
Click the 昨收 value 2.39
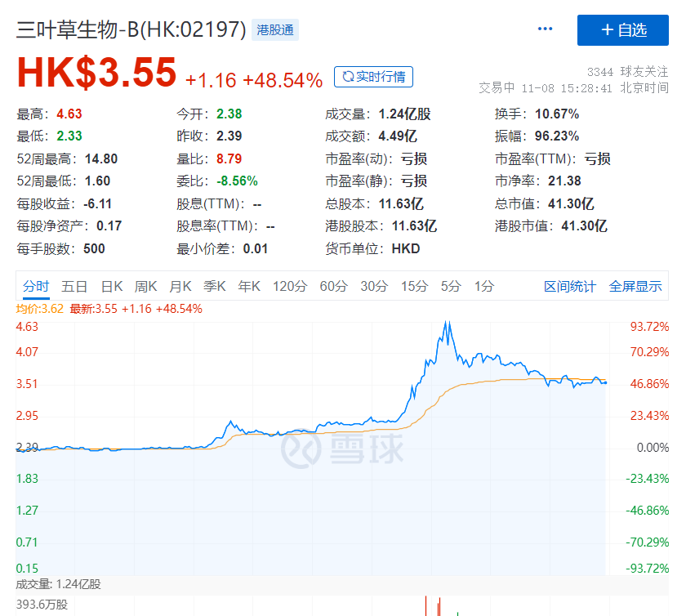(x=229, y=136)
